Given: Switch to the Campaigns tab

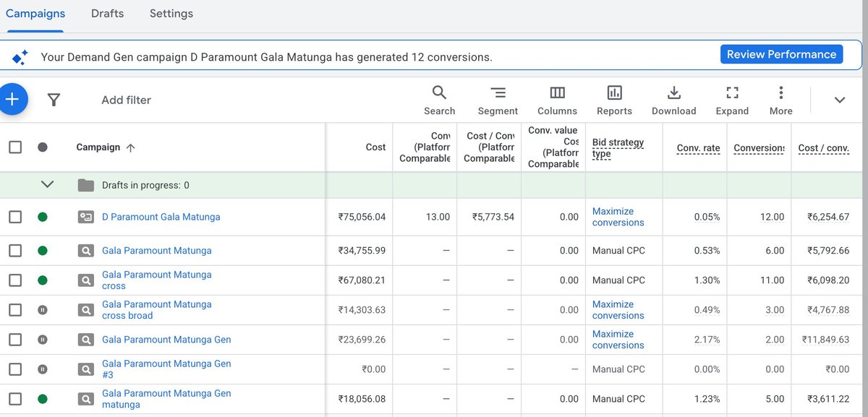Looking at the screenshot, I should [35, 14].
